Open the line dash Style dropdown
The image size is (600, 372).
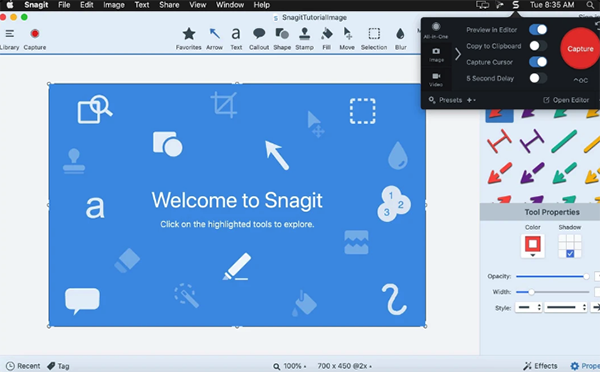tap(528, 307)
